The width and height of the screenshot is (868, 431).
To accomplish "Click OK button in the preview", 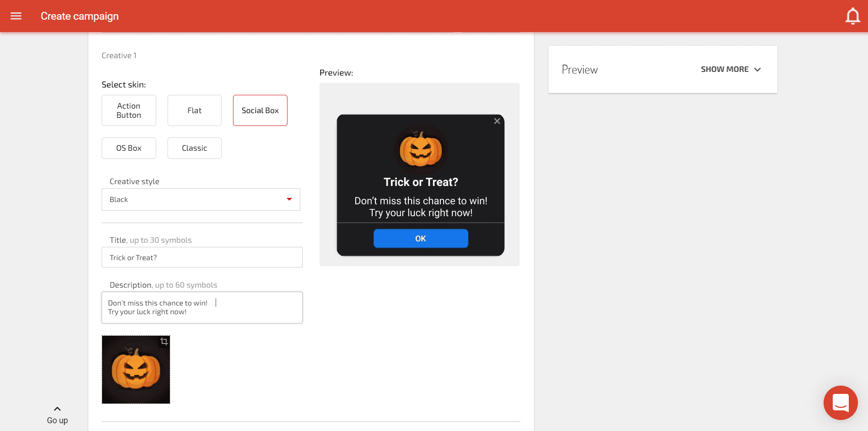I will (421, 239).
